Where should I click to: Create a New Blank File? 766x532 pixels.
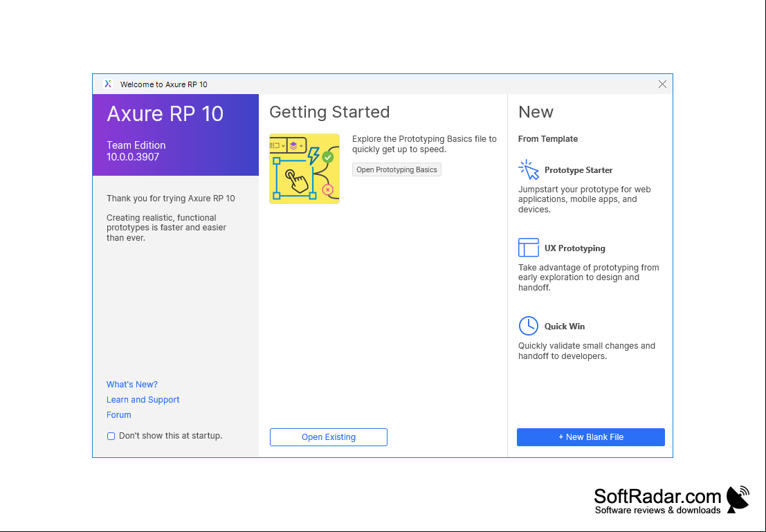click(x=591, y=437)
